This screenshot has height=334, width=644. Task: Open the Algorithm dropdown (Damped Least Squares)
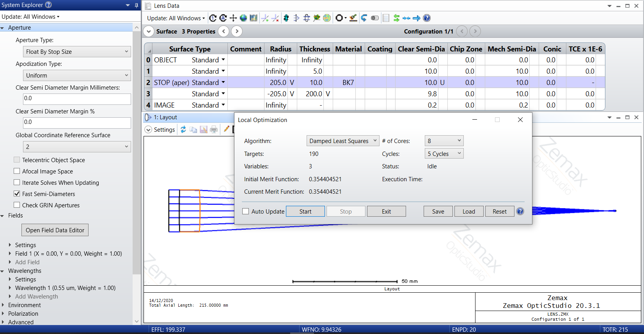click(342, 141)
